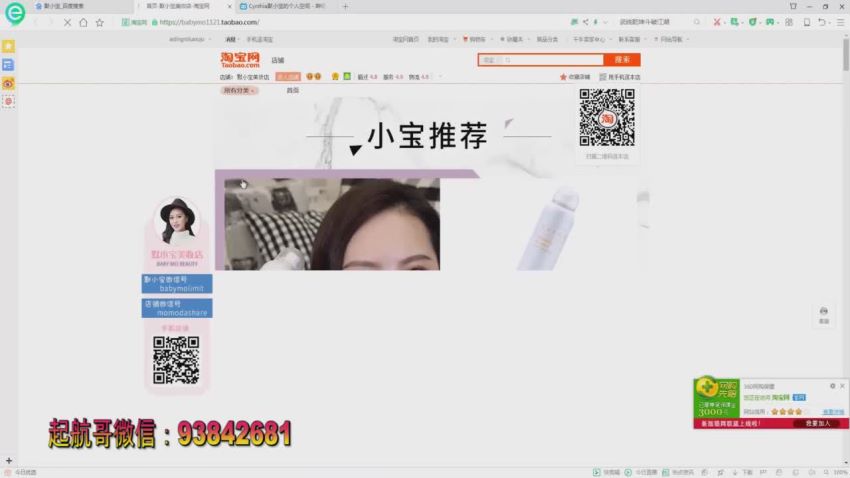Click the floating tool on page right edge
Image resolution: width=850 pixels, height=478 pixels.
823,315
